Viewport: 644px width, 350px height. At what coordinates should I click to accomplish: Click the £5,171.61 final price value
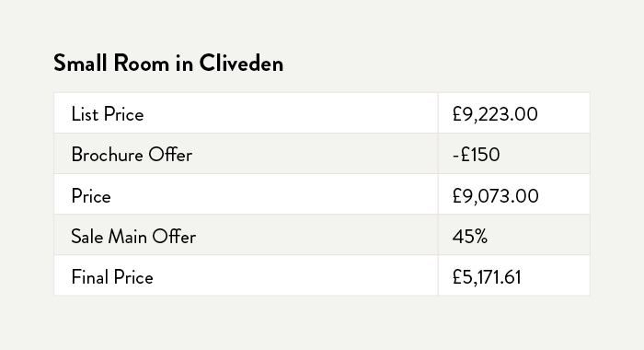[x=487, y=277]
